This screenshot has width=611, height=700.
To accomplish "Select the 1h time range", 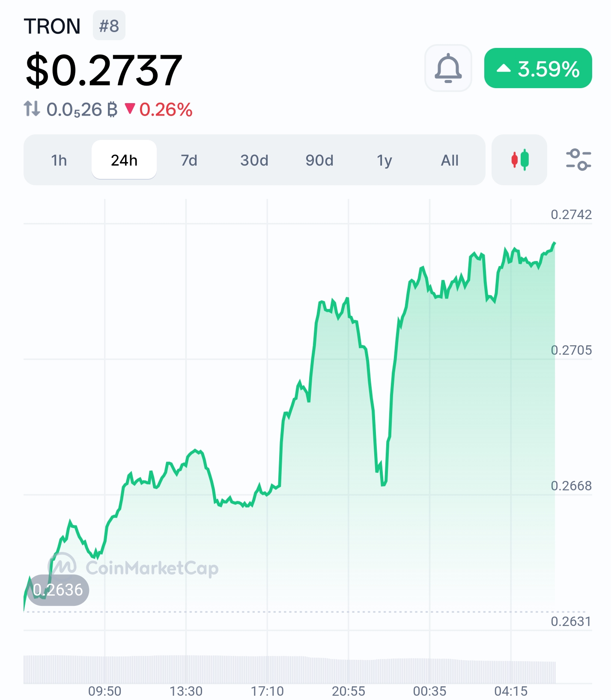I will tap(59, 160).
